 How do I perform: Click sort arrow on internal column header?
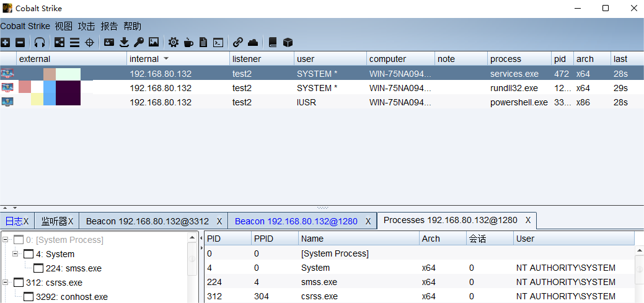pyautogui.click(x=166, y=59)
